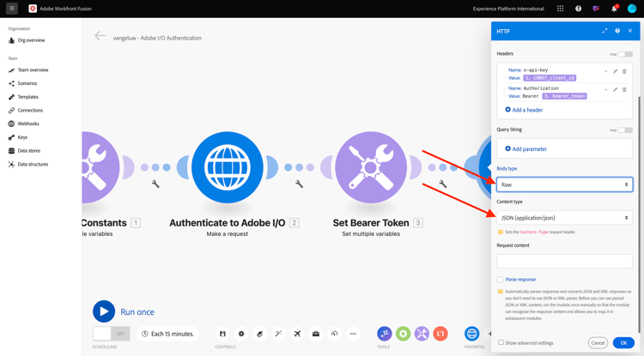Select the Set Bearer Token module
The height and width of the screenshot is (356, 644).
[x=371, y=167]
